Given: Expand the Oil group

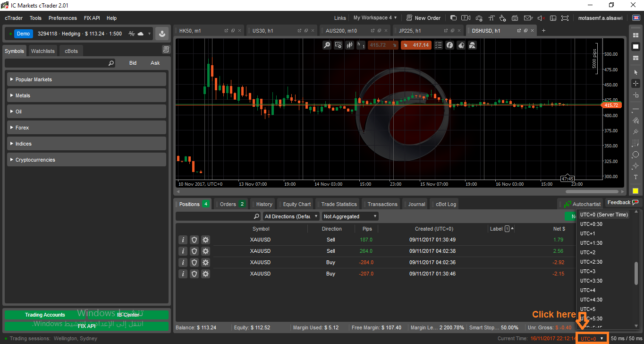Looking at the screenshot, I should [87, 112].
